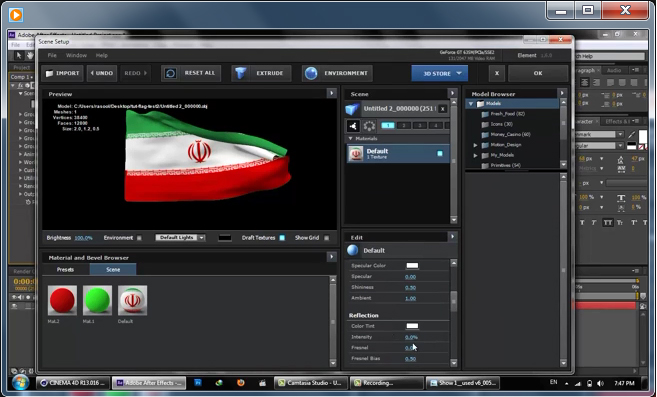Click the Specular 0.00 value
The image size is (657, 397).
pos(411,277)
